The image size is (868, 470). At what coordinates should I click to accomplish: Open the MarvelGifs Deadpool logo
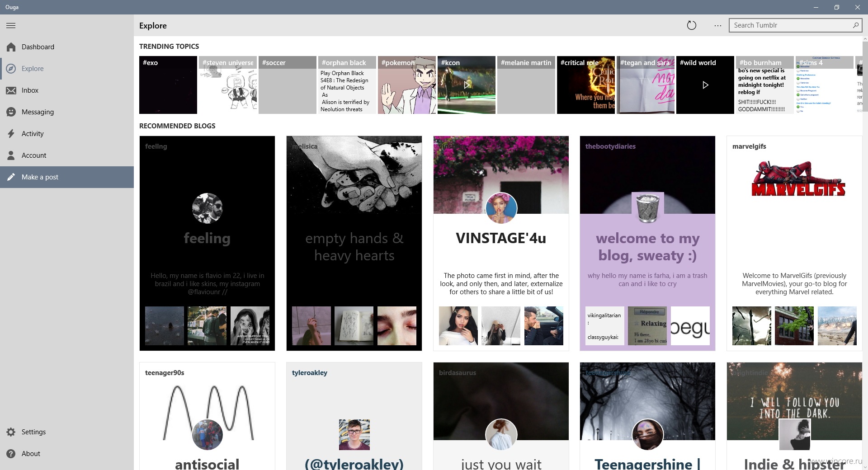[798, 179]
